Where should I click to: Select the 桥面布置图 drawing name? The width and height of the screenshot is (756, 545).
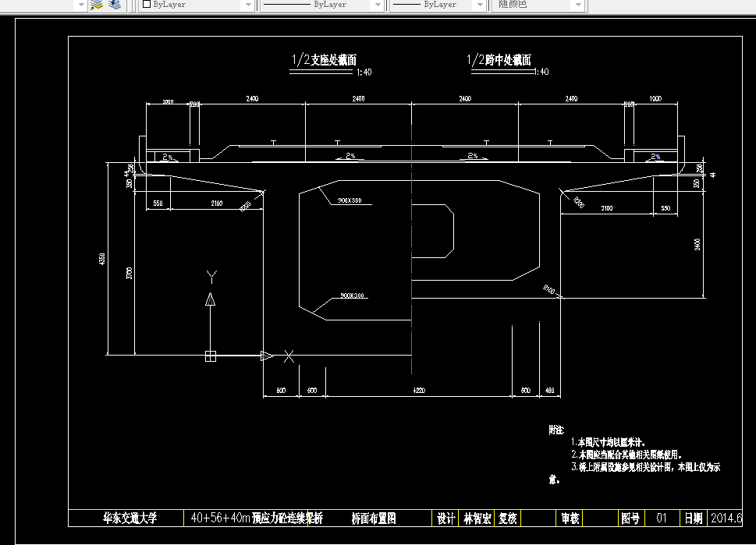[374, 518]
